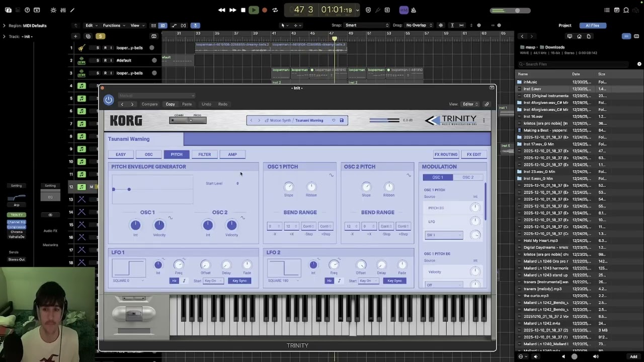This screenshot has width=644, height=362.
Task: Open the Loop Browser icon
Action: point(626,10)
